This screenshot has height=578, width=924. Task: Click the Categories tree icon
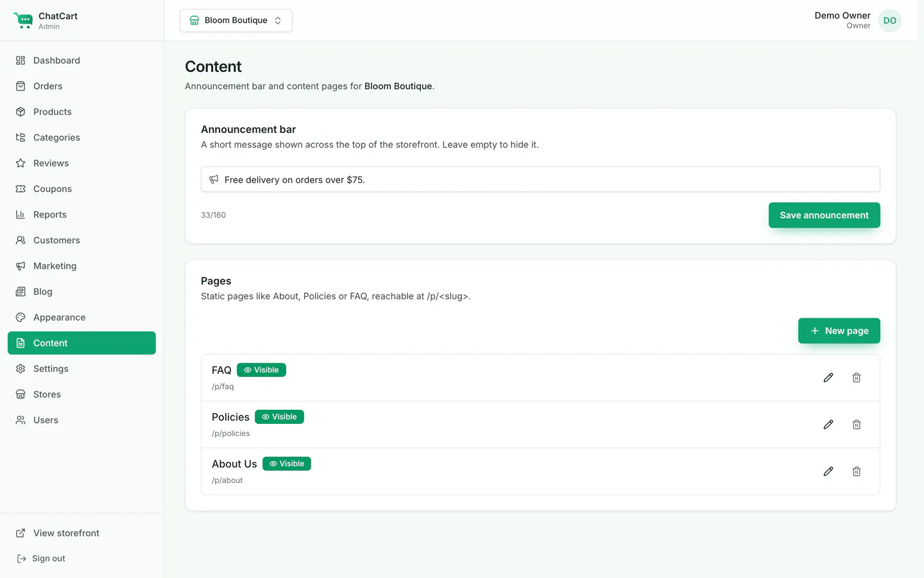coord(21,137)
